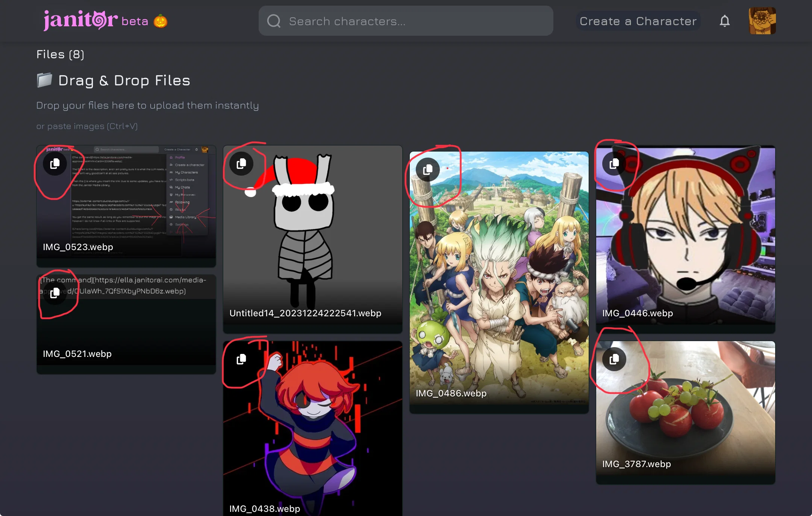Viewport: 812px width, 516px height.
Task: Click the Create a Character button
Action: 638,21
